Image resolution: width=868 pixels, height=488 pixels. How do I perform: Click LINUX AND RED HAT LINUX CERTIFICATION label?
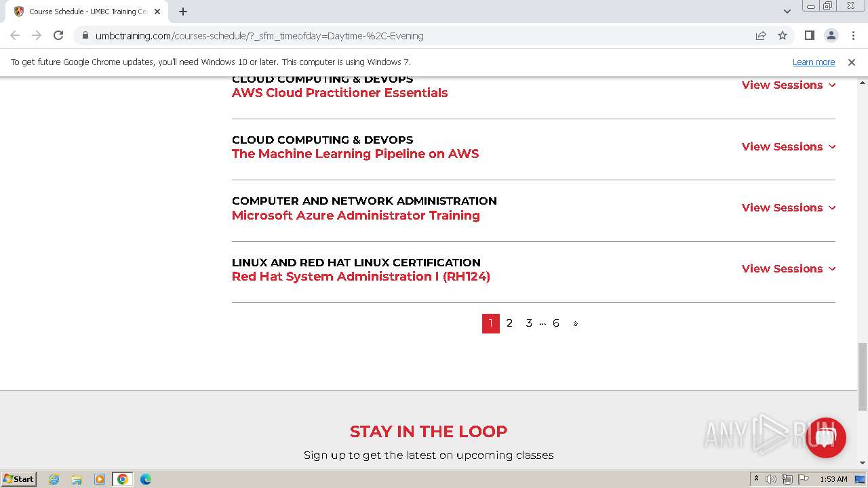point(356,262)
